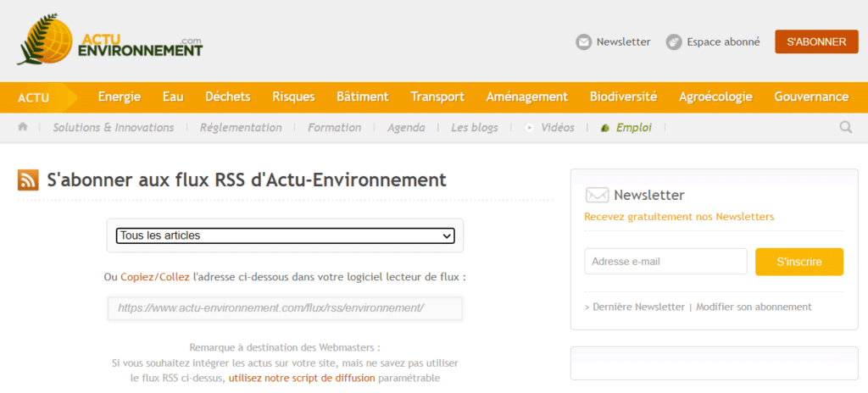868x393 pixels.
Task: Open the Dernière Newsletter link
Action: tap(639, 307)
